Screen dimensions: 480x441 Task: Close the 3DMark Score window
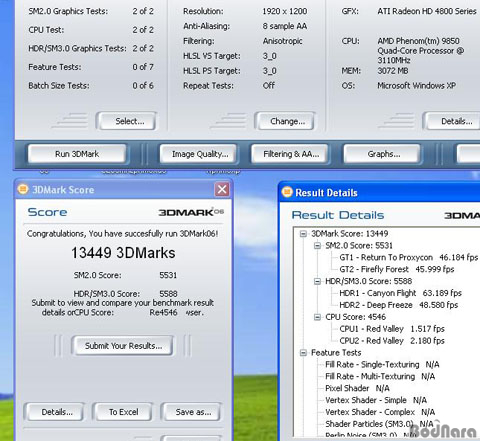coord(222,190)
